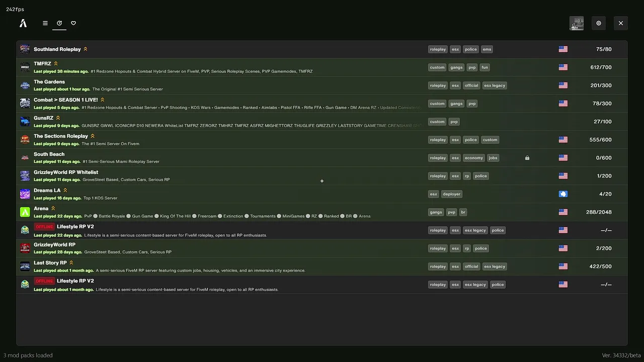Image resolution: width=644 pixels, height=362 pixels.
Task: Select the "gangs" tag on Combat row
Action: coord(456,104)
